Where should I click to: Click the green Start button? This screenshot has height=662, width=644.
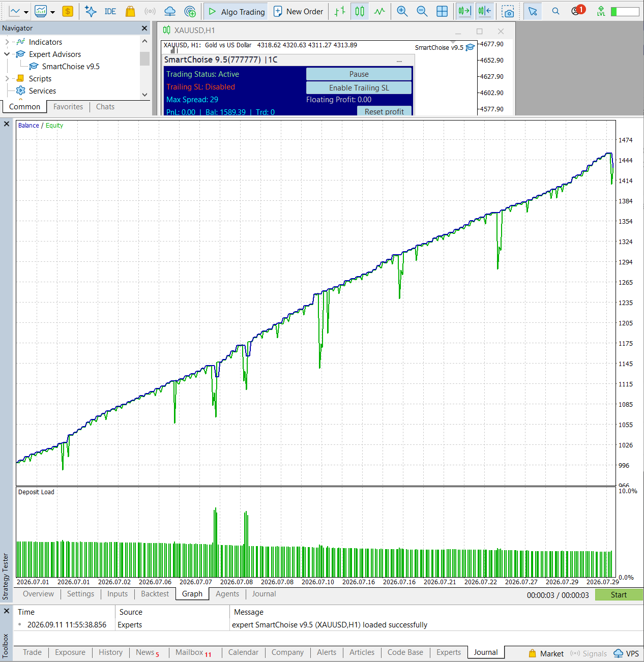coord(619,595)
